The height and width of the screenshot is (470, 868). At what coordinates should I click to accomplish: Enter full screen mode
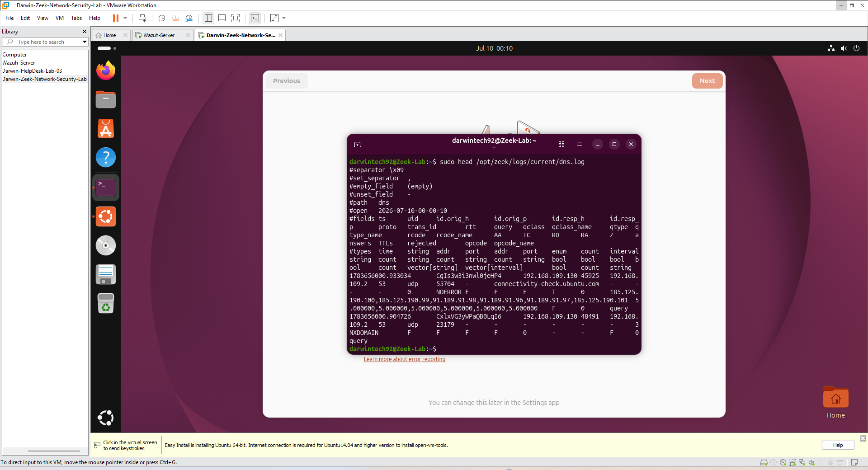point(236,18)
